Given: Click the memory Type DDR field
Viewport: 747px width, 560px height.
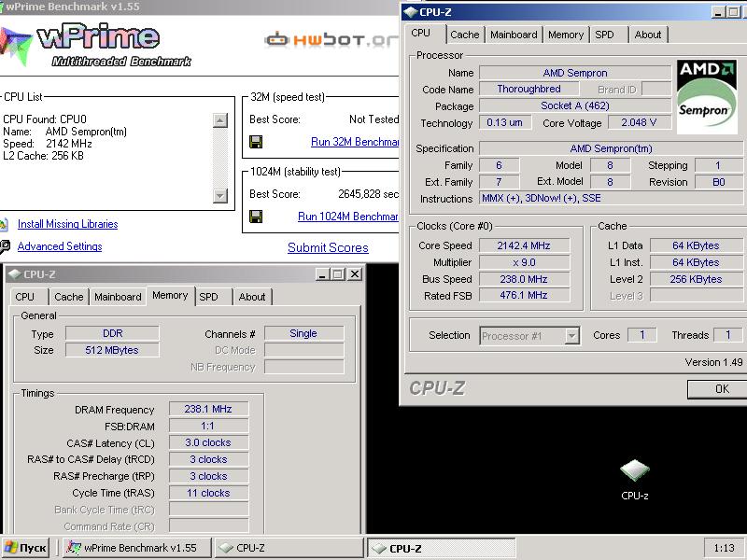Looking at the screenshot, I should coord(112,333).
